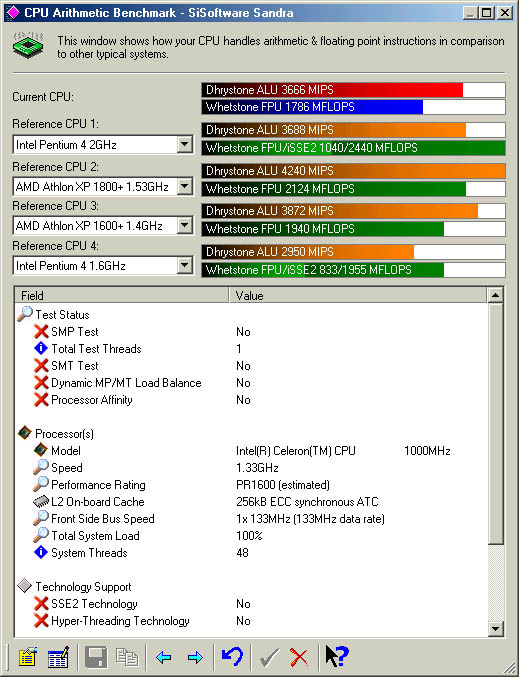Open the calendar/report wizard icon

pos(58,657)
